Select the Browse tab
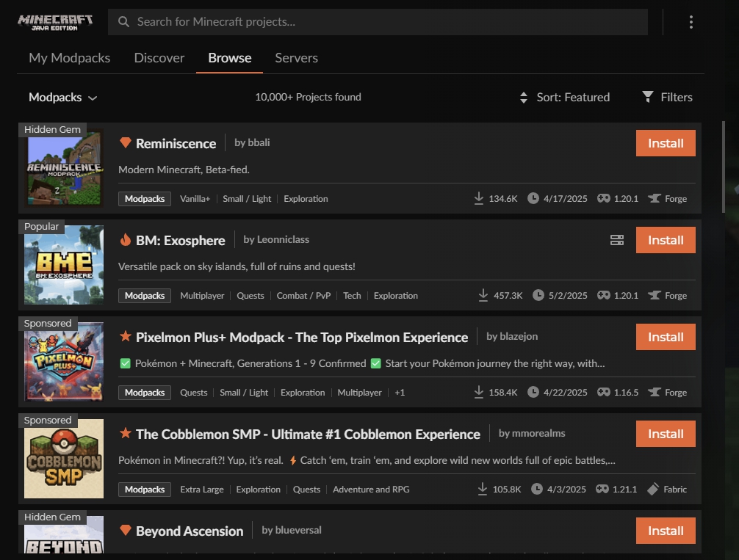739x560 pixels. pos(229,58)
